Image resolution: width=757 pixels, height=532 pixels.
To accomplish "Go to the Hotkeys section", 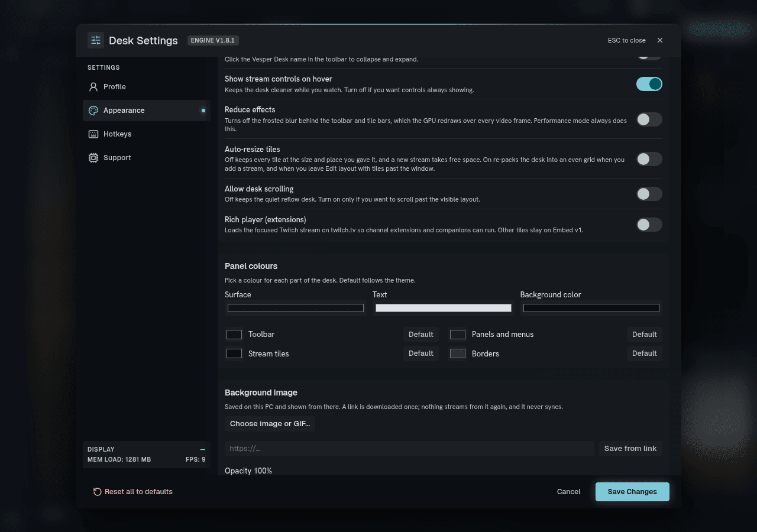I will 147,134.
